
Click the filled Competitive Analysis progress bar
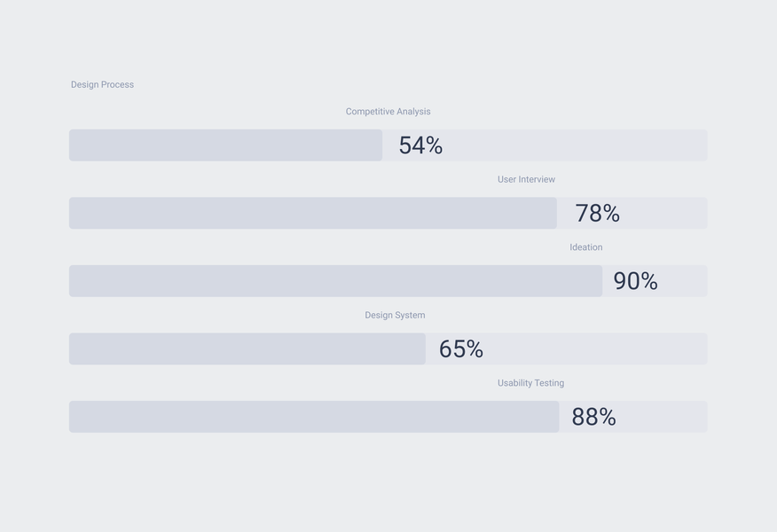[225, 145]
